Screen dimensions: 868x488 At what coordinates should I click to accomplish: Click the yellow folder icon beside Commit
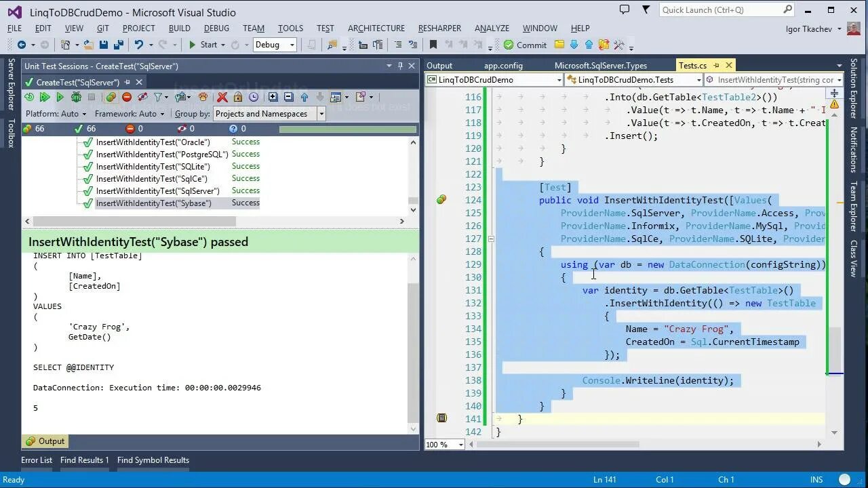tap(559, 45)
